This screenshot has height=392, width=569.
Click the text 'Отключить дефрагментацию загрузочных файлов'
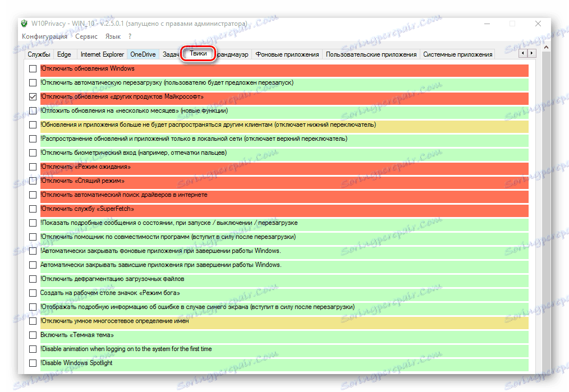(112, 279)
